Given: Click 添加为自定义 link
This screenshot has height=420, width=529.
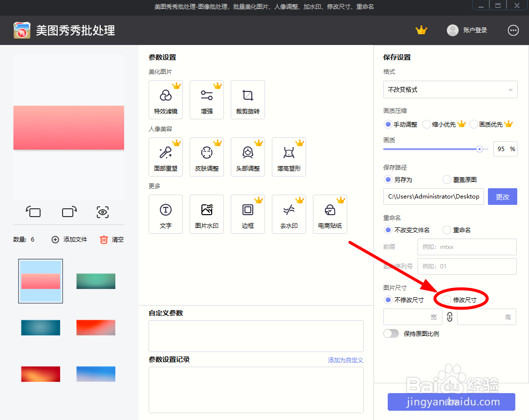Looking at the screenshot, I should tap(346, 360).
